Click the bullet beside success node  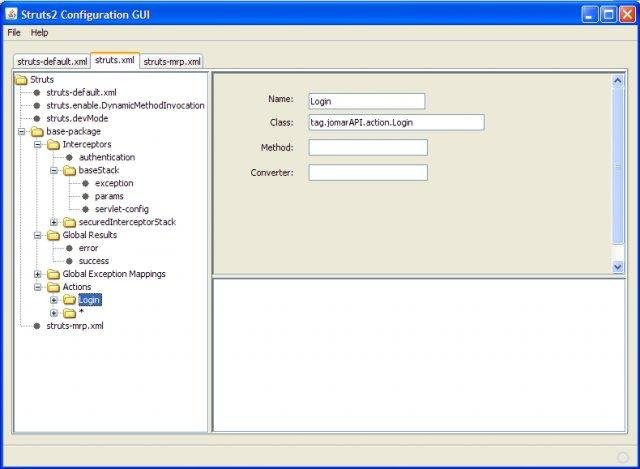point(69,261)
